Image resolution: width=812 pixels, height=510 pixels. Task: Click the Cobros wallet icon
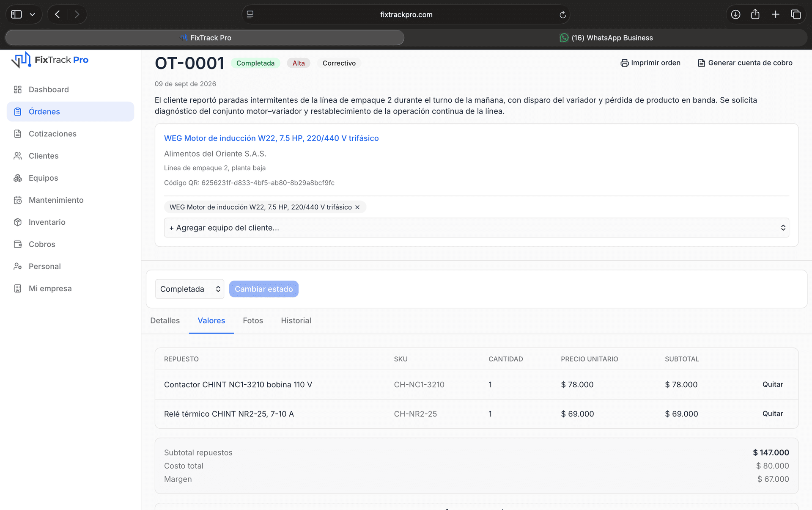[17, 244]
